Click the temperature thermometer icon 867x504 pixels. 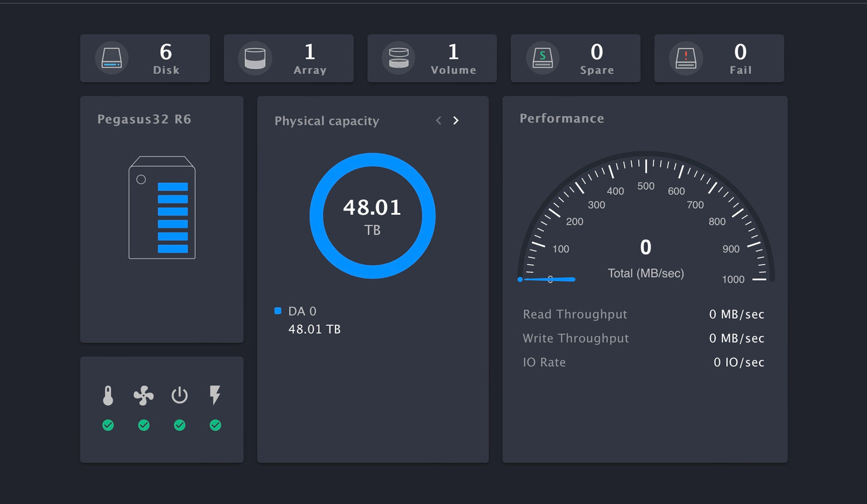pyautogui.click(x=108, y=395)
